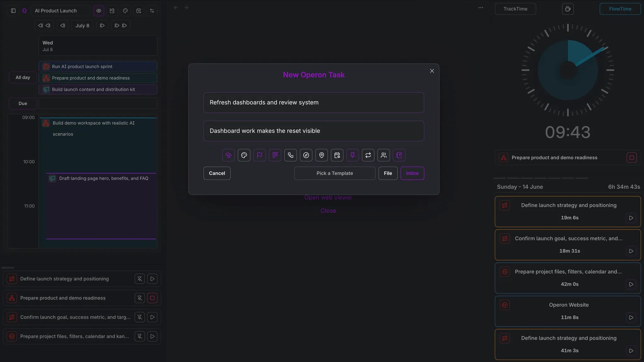Cancel the New Operon Task dialog
644x362 pixels.
tap(217, 173)
